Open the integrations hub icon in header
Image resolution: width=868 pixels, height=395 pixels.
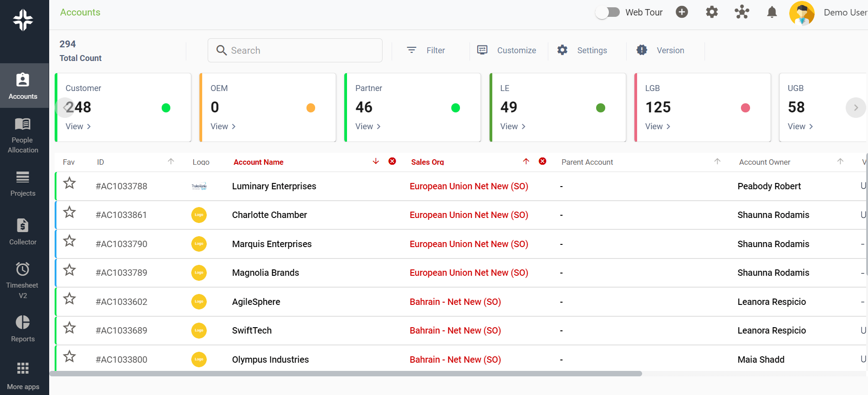(742, 12)
